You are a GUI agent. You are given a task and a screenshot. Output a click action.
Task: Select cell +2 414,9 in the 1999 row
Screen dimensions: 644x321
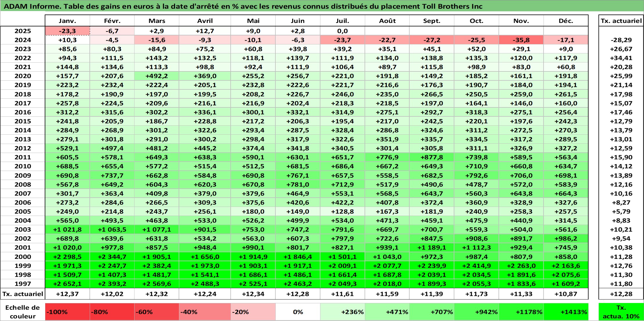(476, 266)
